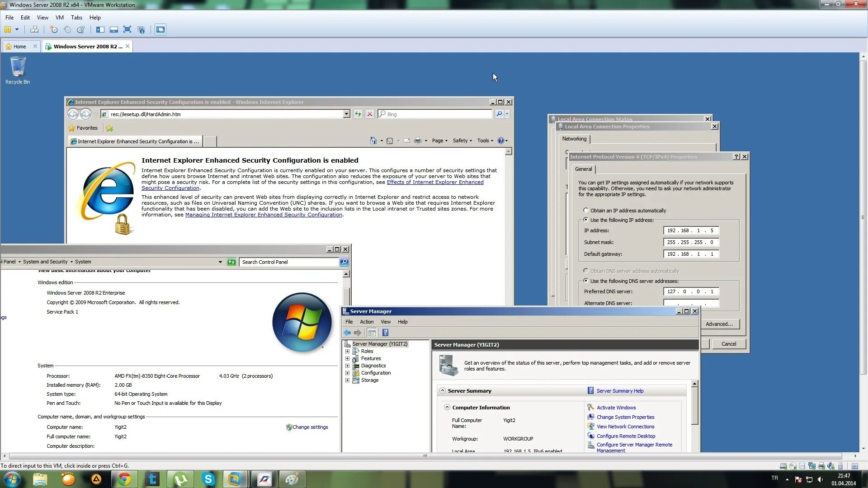Open the power options dropdown arrow next to suspend
The image size is (868, 488).
coord(17,30)
